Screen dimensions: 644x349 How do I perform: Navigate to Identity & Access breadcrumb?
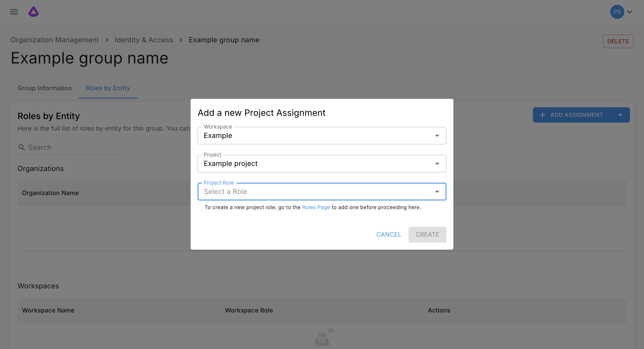pyautogui.click(x=143, y=40)
